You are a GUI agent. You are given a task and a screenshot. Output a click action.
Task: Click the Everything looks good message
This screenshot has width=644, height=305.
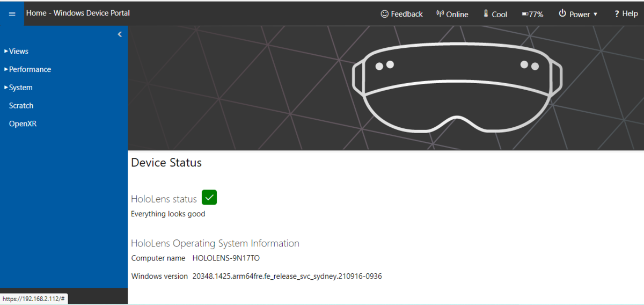(168, 214)
